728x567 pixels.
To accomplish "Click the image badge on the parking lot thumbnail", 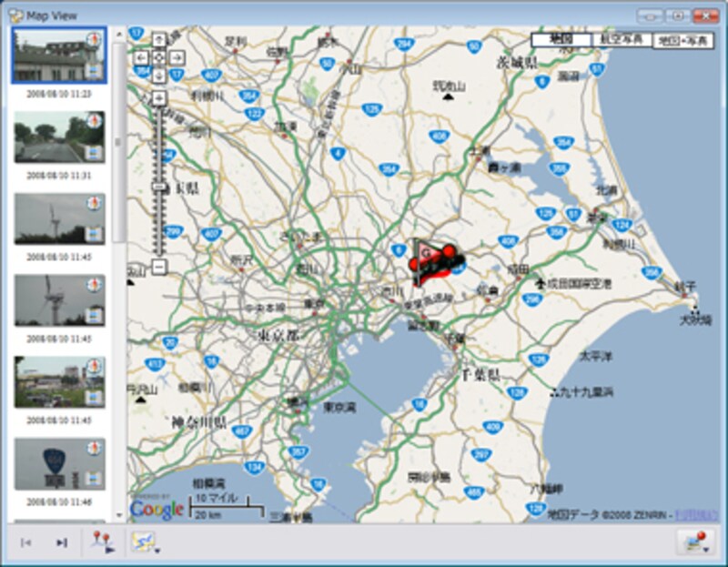I will pos(94,398).
